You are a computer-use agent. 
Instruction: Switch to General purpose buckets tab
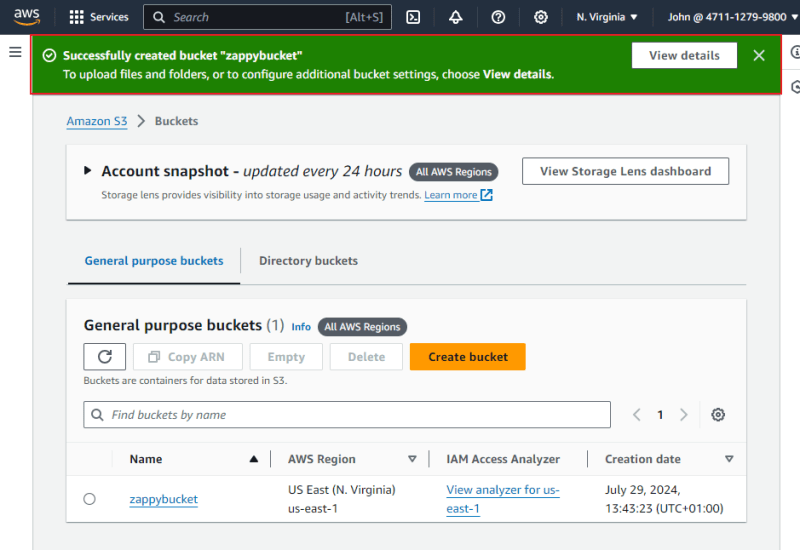click(154, 261)
